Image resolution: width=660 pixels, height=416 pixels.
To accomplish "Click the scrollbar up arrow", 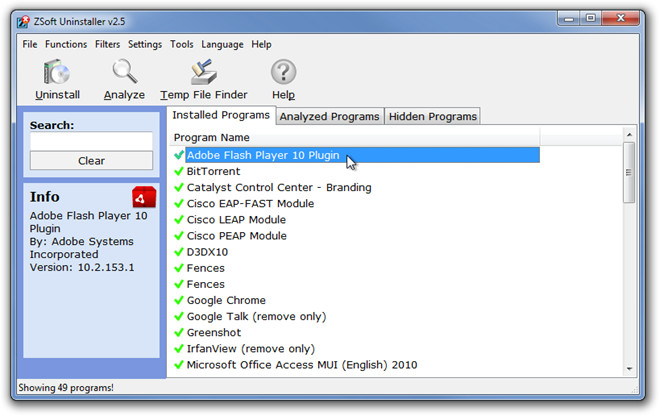I will [629, 135].
